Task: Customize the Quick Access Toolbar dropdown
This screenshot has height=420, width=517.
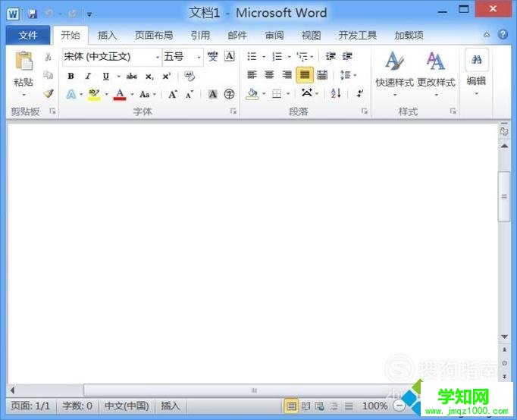Action: pyautogui.click(x=89, y=14)
